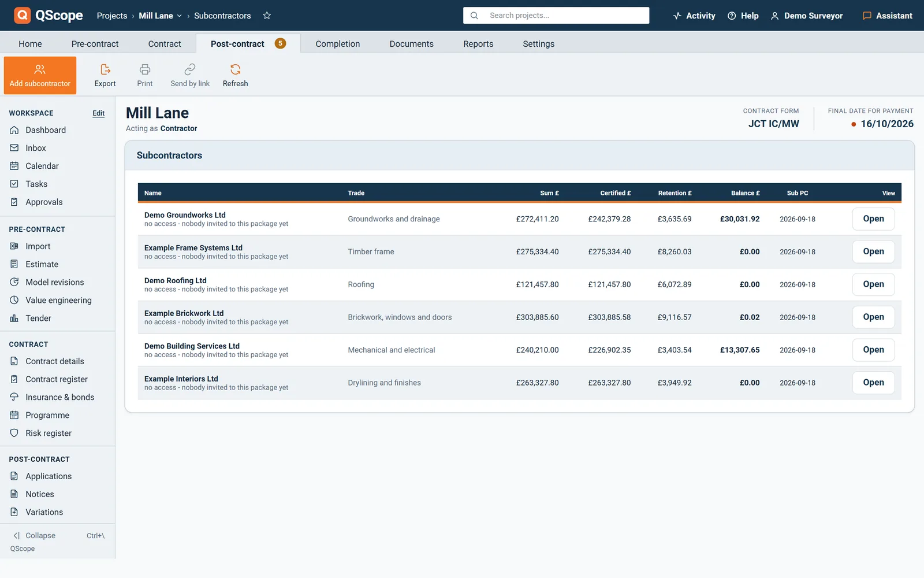This screenshot has width=924, height=578.
Task: Click the Search projects field
Action: pos(556,16)
